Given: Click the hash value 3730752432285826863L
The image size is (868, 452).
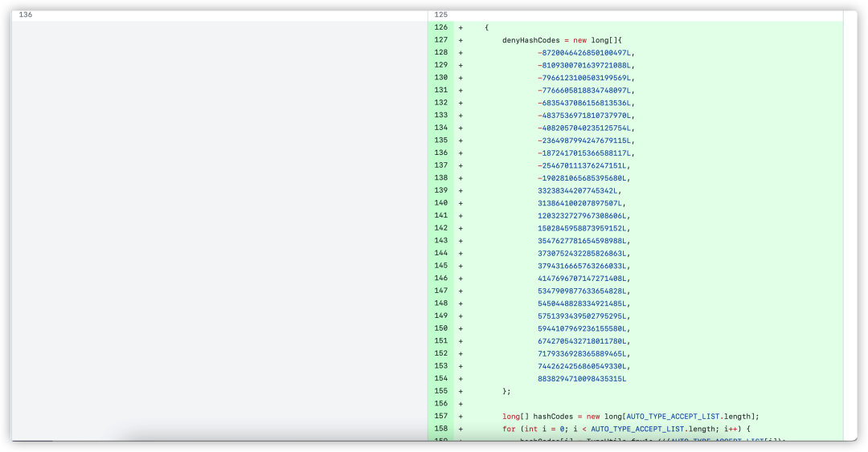Looking at the screenshot, I should coord(582,254).
